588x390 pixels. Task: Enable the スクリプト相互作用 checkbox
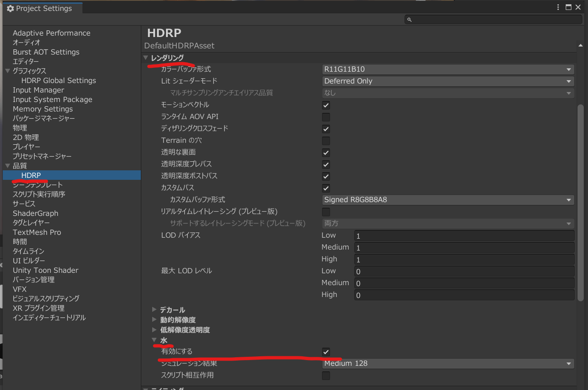point(326,375)
